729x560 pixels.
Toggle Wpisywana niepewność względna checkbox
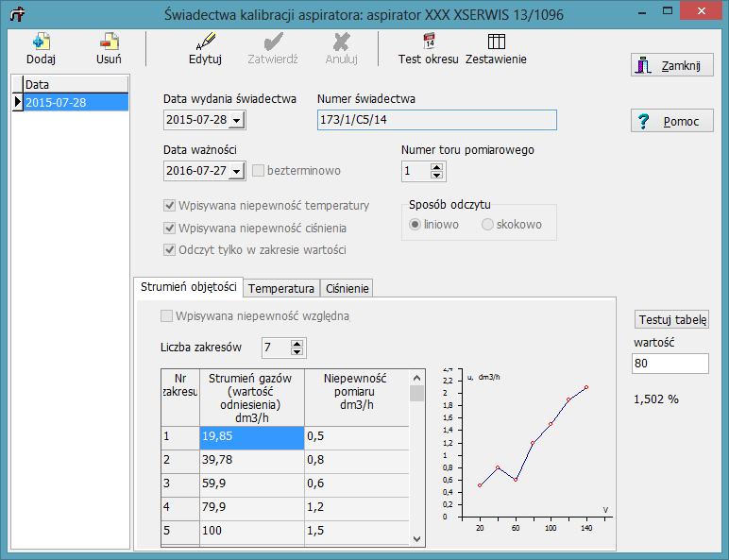166,316
